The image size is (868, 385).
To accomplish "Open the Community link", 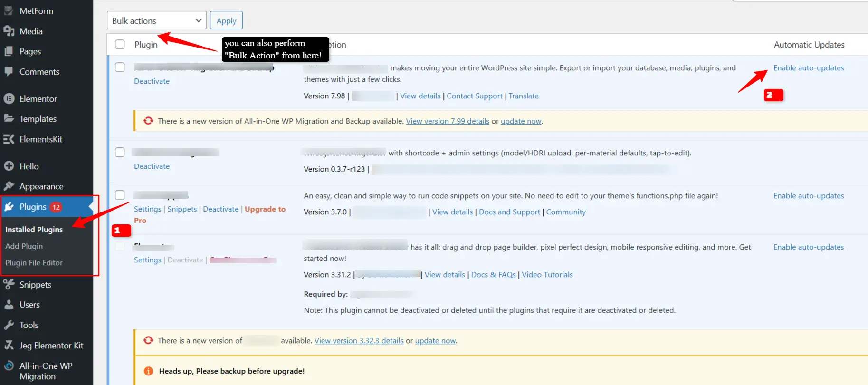I will [x=566, y=212].
